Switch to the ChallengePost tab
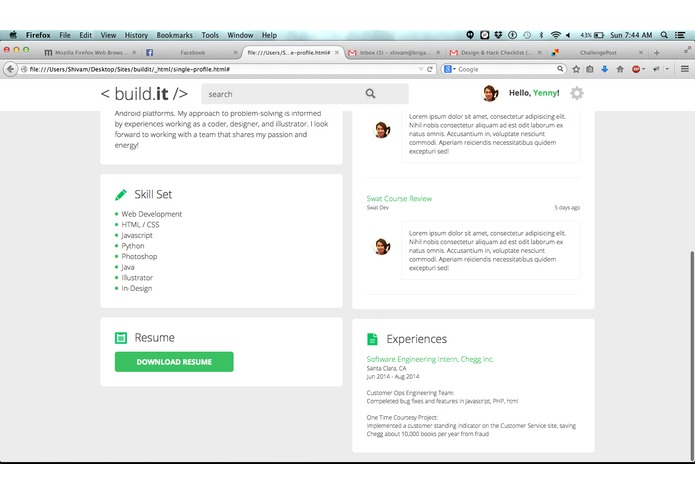Screen dimensions: 695x494 pos(597,52)
